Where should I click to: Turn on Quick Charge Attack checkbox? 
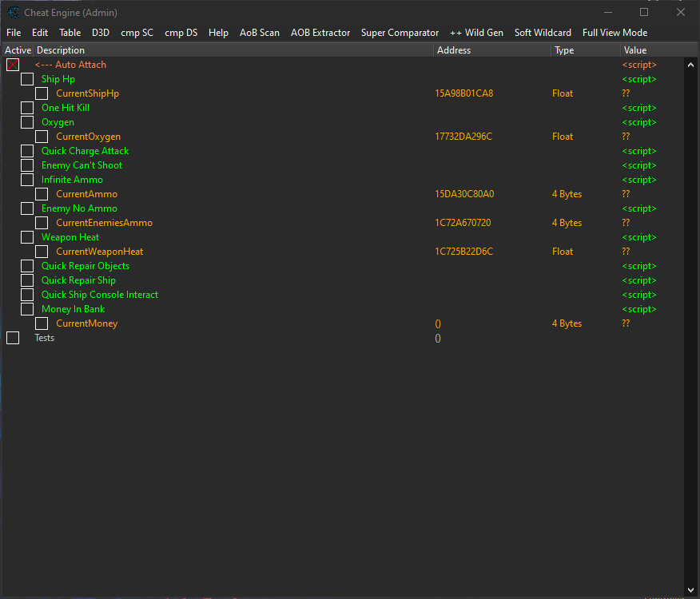click(27, 151)
